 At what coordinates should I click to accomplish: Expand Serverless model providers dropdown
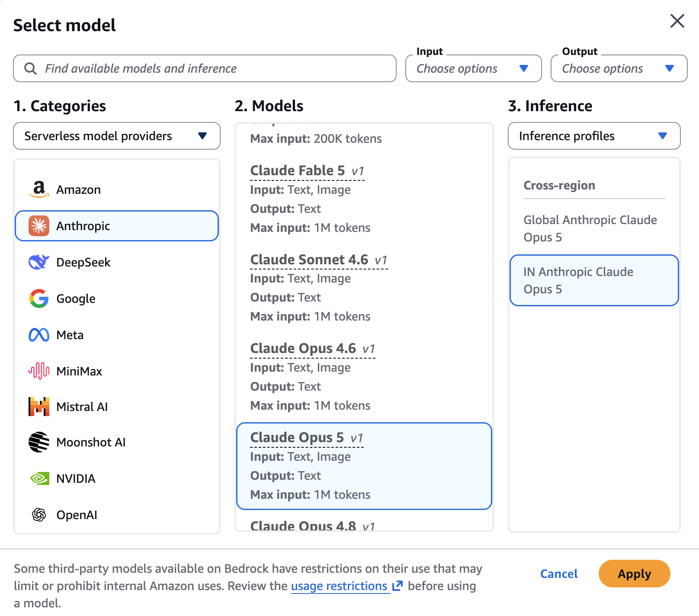[x=117, y=136]
